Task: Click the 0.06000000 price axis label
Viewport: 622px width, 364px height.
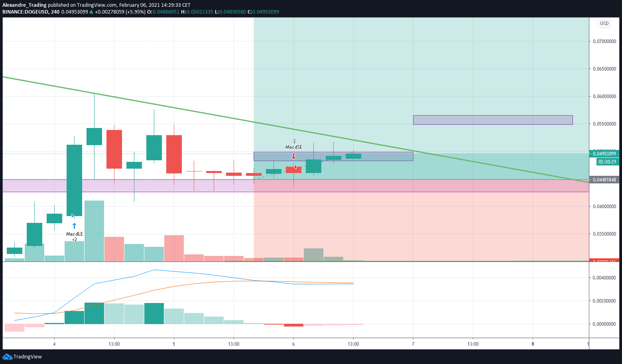Action: [604, 96]
